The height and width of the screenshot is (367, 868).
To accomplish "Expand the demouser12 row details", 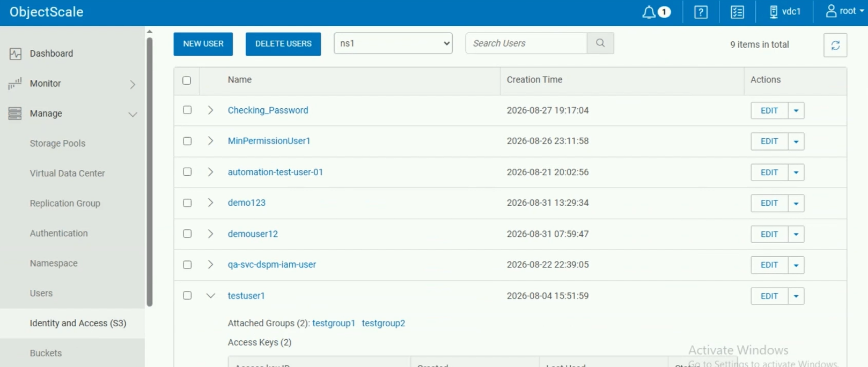I will coord(210,234).
